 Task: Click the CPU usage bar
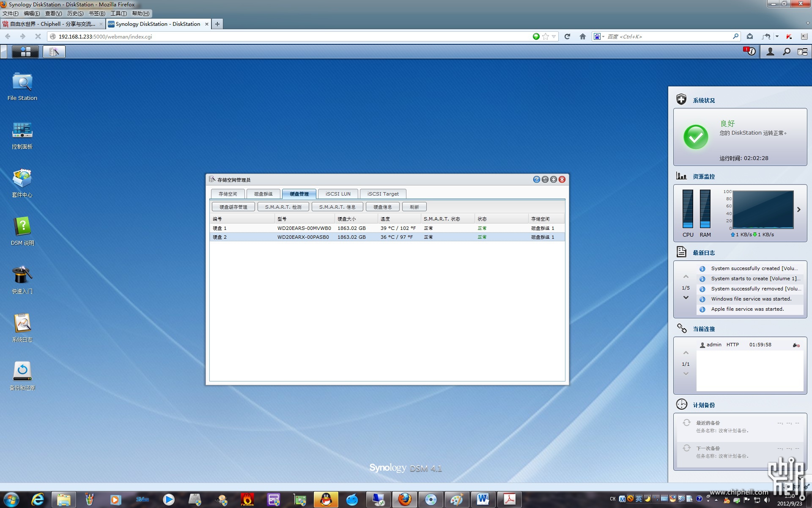688,209
